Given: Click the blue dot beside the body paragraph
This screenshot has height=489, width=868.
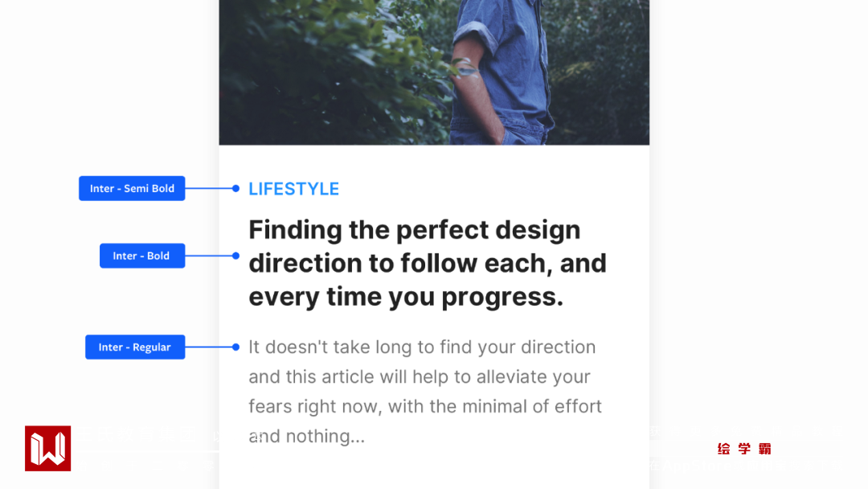Looking at the screenshot, I should pyautogui.click(x=235, y=347).
